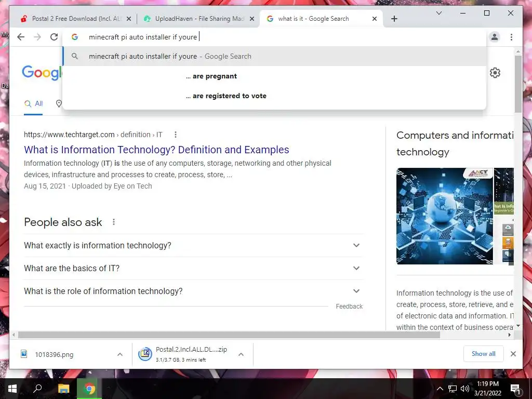The image size is (532, 399).
Task: Open options for techtarget result
Action: point(176,135)
